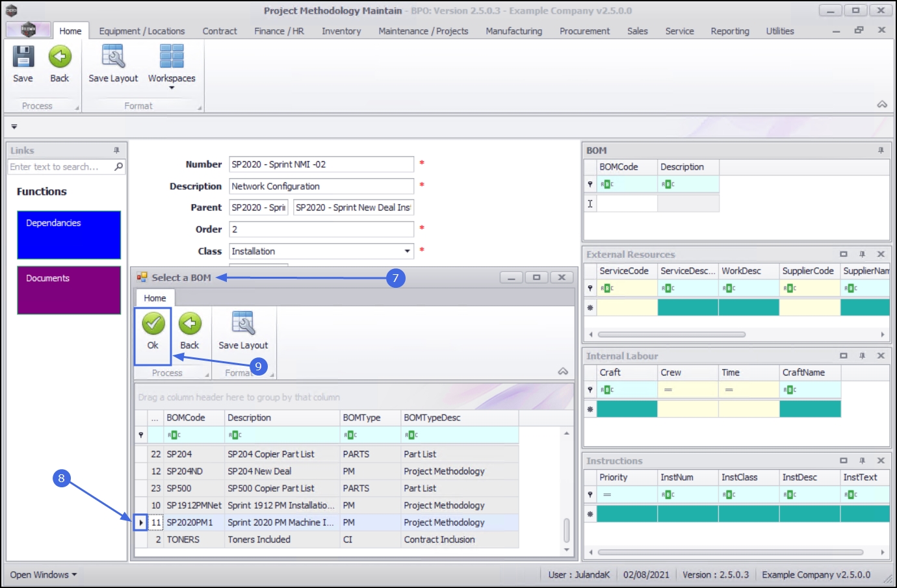
Task: Select the SP2020PM1 row indicator
Action: pyautogui.click(x=141, y=522)
